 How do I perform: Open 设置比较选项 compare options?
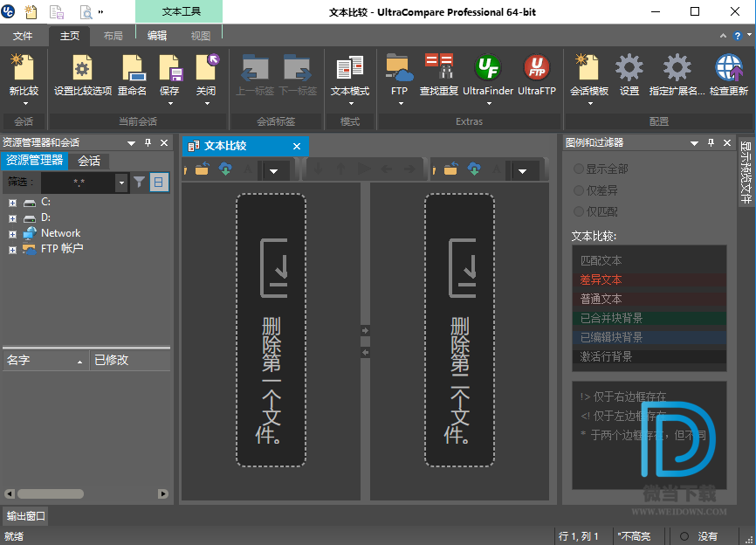coord(82,67)
